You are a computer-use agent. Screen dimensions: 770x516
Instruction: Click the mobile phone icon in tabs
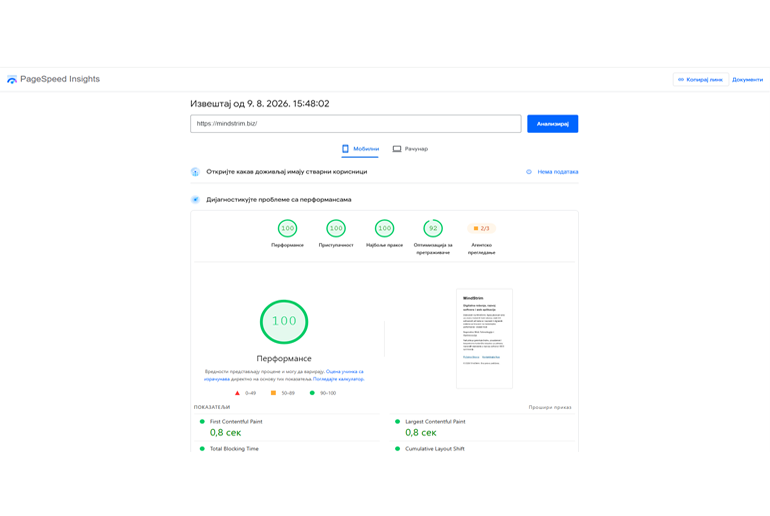coord(345,149)
